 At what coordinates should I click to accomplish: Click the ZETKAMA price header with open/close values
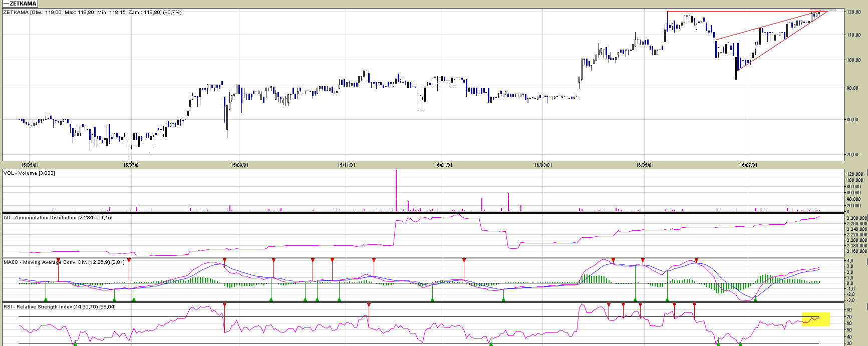(93, 13)
